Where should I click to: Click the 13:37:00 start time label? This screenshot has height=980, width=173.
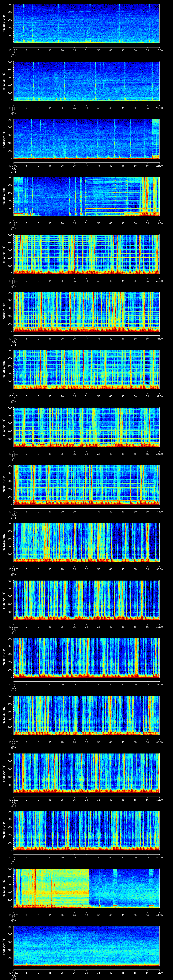click(14, 742)
